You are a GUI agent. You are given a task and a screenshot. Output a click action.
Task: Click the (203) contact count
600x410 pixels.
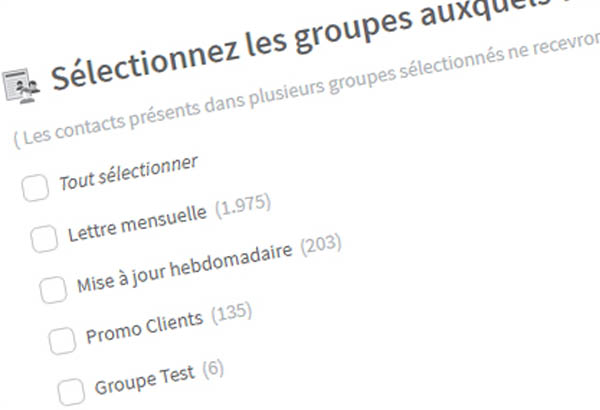pos(322,244)
